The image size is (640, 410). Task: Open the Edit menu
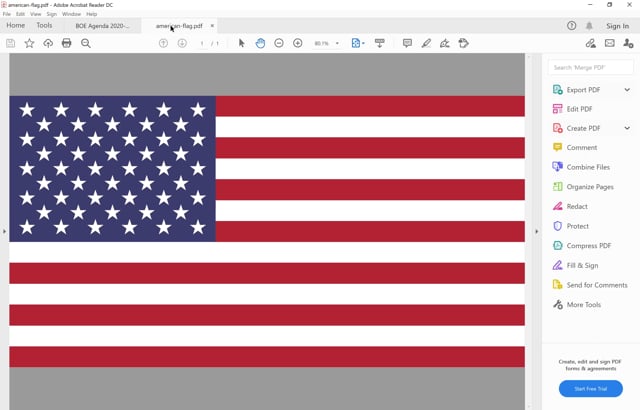pos(20,14)
